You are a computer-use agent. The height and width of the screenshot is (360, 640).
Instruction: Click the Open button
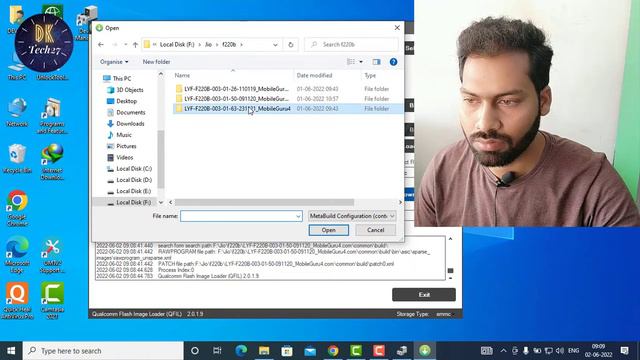pyautogui.click(x=329, y=230)
